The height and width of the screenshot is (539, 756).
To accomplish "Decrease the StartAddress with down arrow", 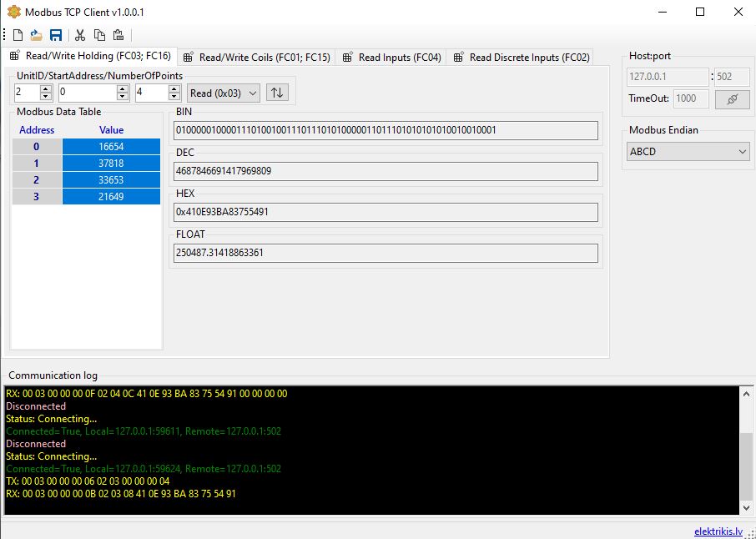I will tap(123, 97).
